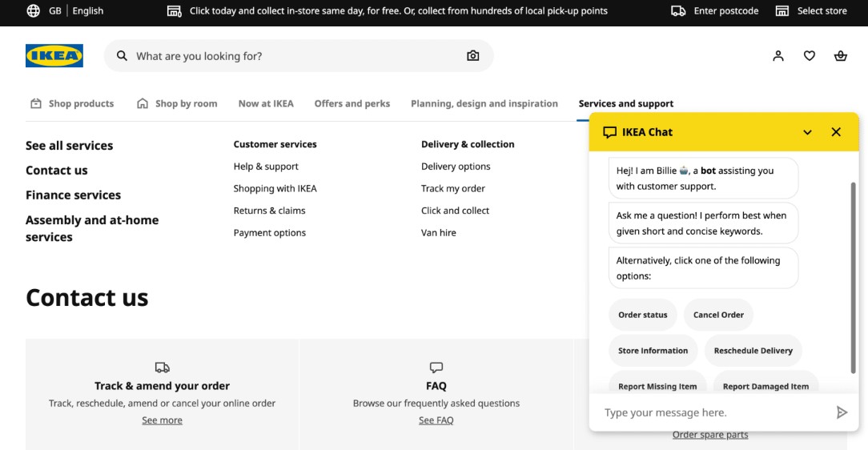The width and height of the screenshot is (868, 450).
Task: Open the Offers and perks menu
Action: (352, 103)
